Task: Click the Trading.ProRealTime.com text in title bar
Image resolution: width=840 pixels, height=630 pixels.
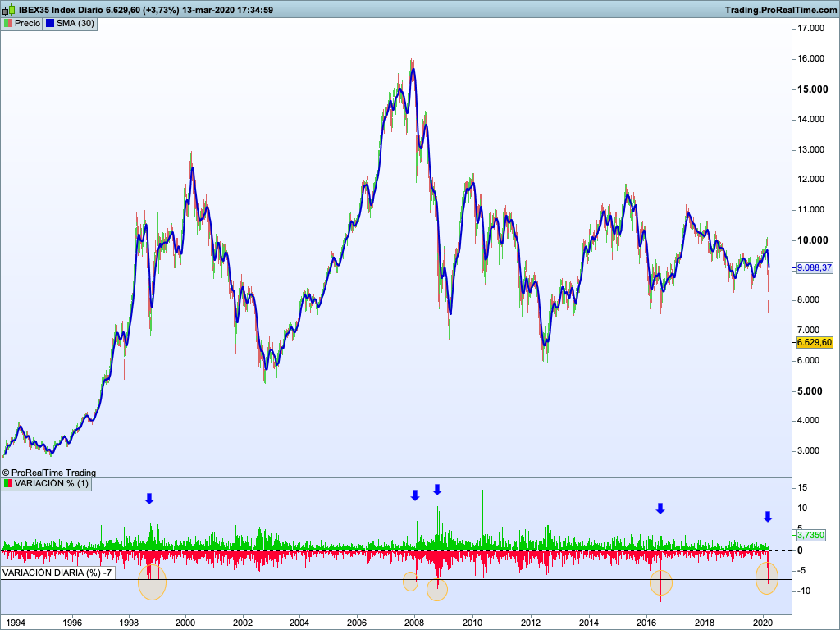Action: tap(779, 10)
